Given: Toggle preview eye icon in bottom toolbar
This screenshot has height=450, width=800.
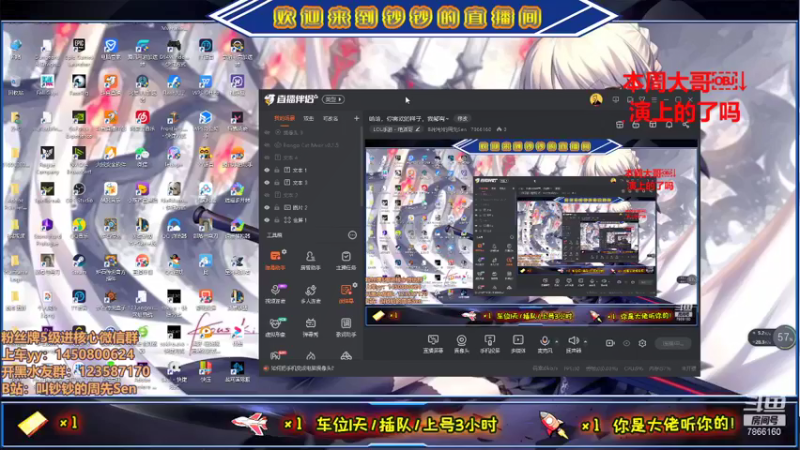Looking at the screenshot, I should click(627, 343).
